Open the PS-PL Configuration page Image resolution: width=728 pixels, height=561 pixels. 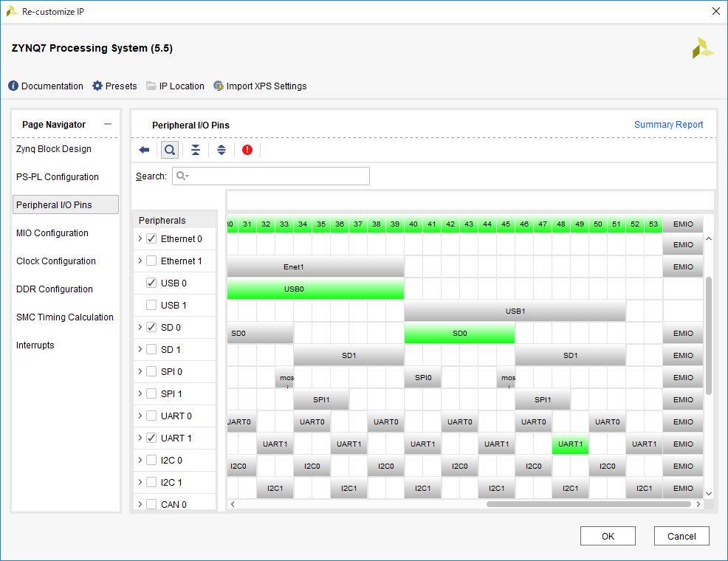(x=58, y=177)
